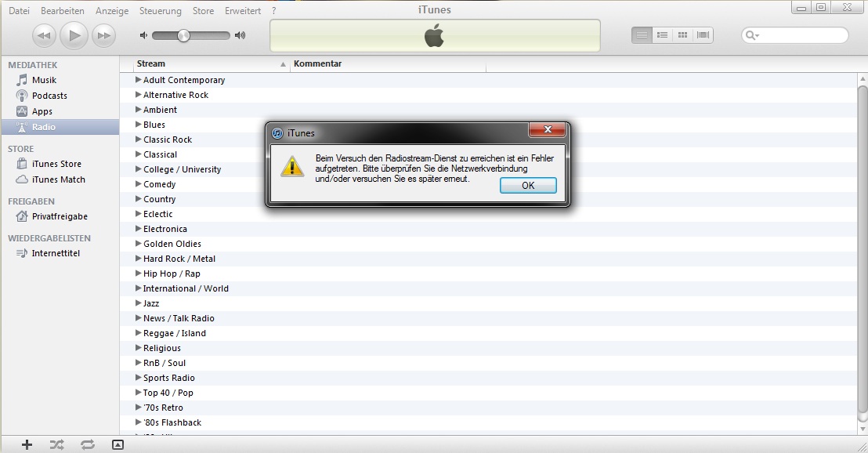Toggle repeat playback

[x=87, y=444]
